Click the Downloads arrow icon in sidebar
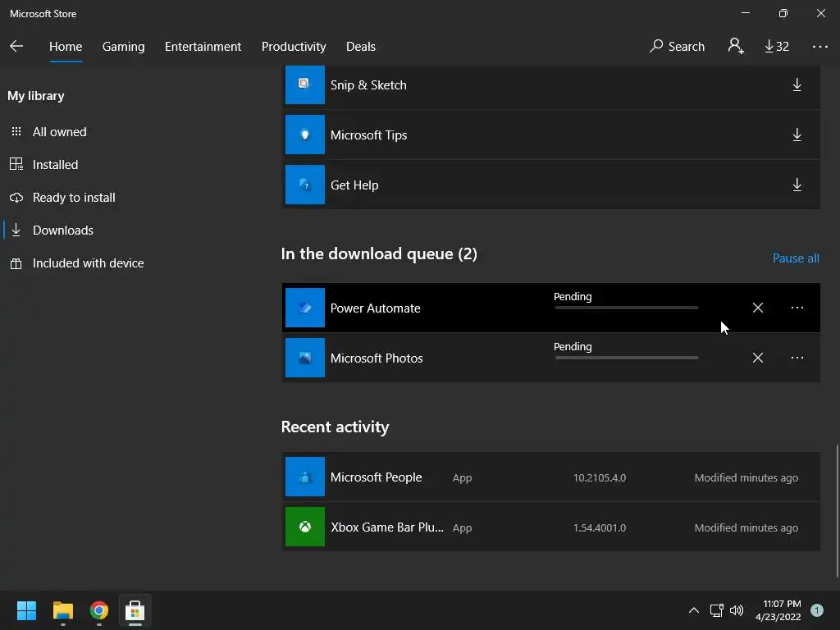 [16, 231]
